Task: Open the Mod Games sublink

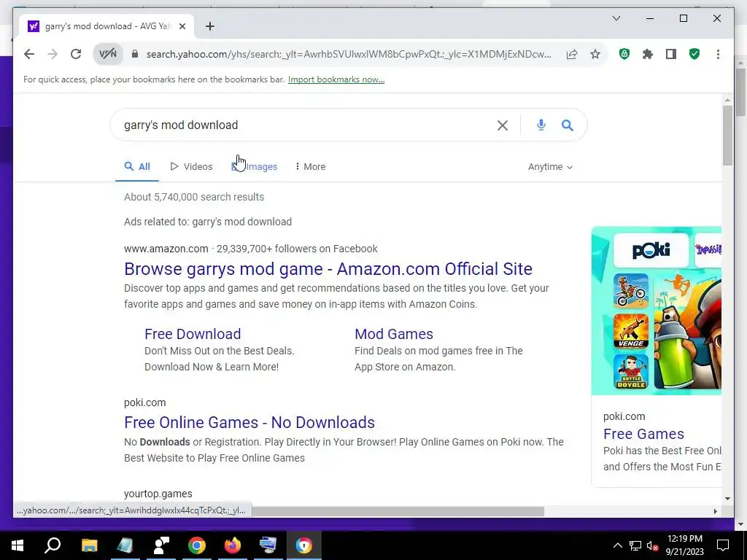Action: click(x=394, y=334)
